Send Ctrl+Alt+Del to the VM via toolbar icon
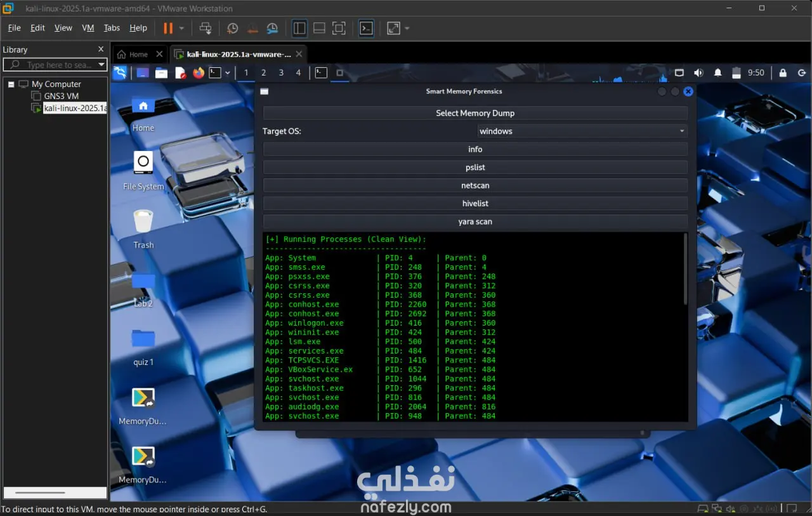Screen dimensions: 812x516 click(x=205, y=28)
